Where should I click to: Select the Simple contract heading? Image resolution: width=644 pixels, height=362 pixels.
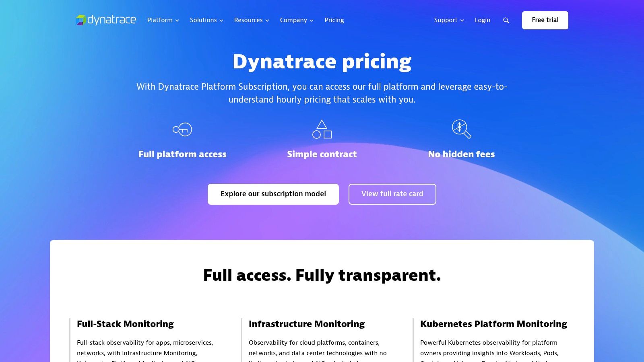(x=322, y=154)
